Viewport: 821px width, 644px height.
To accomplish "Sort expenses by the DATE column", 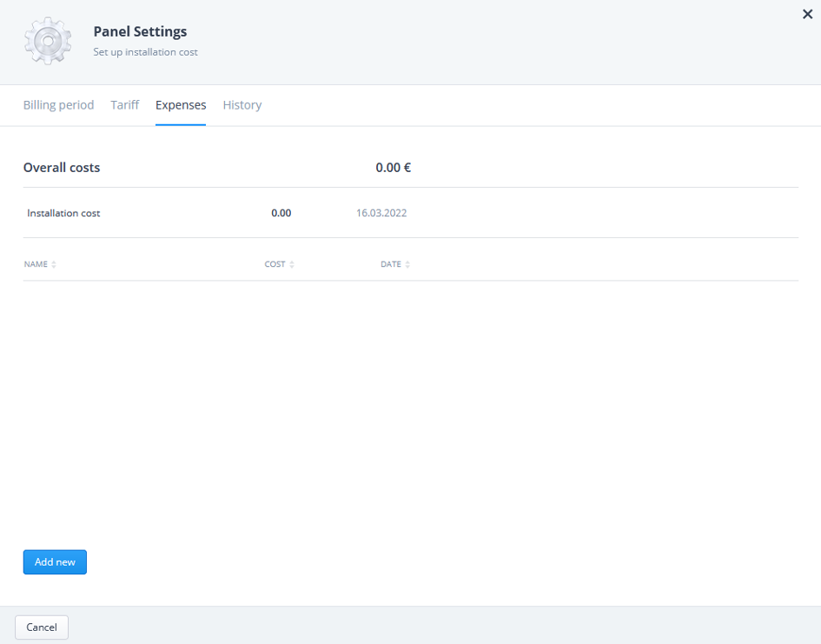I will [x=407, y=264].
